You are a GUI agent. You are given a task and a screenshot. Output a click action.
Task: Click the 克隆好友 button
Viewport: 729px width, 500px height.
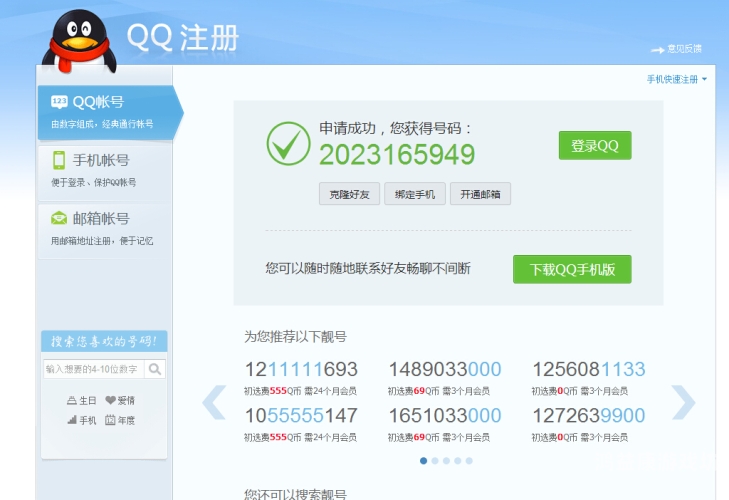(349, 194)
